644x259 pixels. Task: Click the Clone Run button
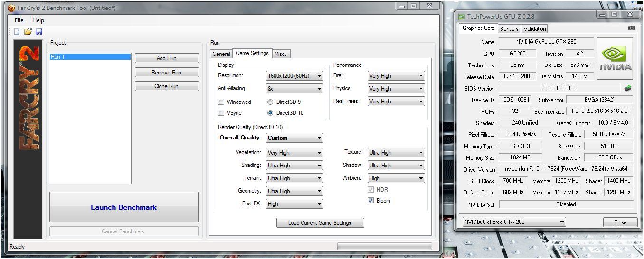click(x=167, y=86)
